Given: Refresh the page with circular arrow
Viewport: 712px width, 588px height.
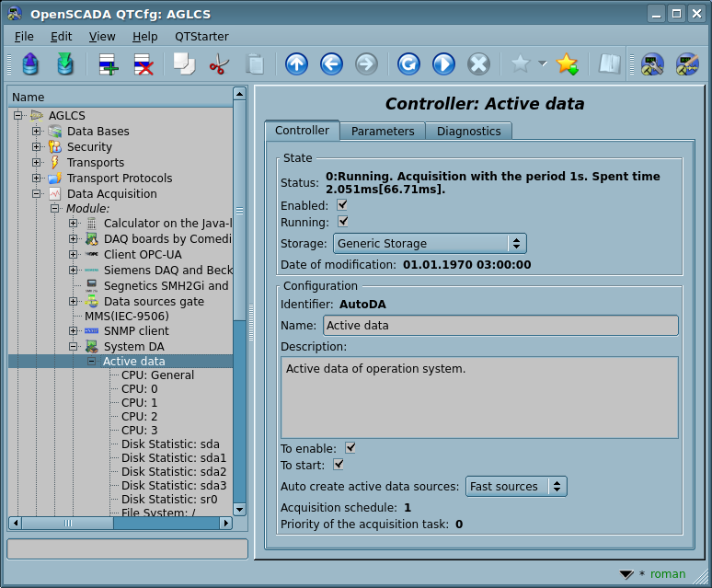Looking at the screenshot, I should coord(408,64).
